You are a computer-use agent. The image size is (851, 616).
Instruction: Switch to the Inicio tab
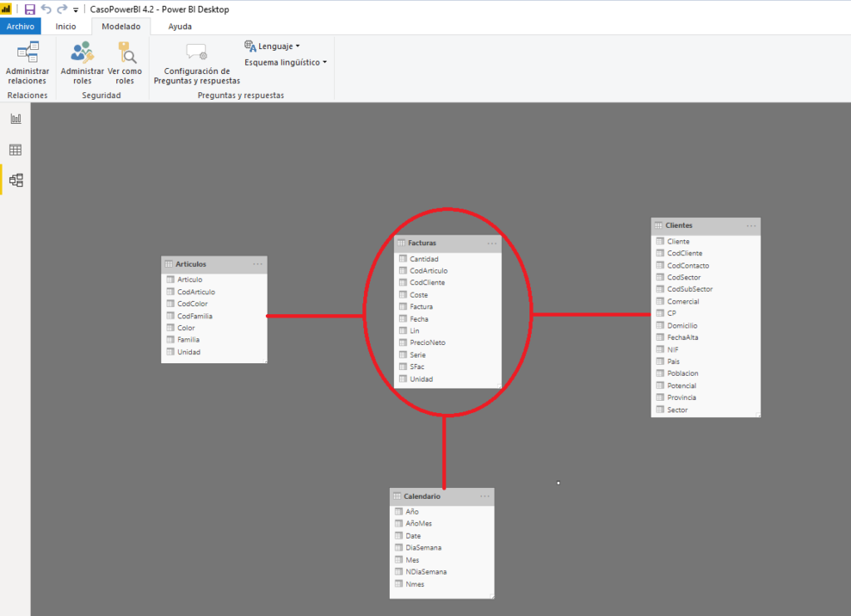(x=66, y=26)
